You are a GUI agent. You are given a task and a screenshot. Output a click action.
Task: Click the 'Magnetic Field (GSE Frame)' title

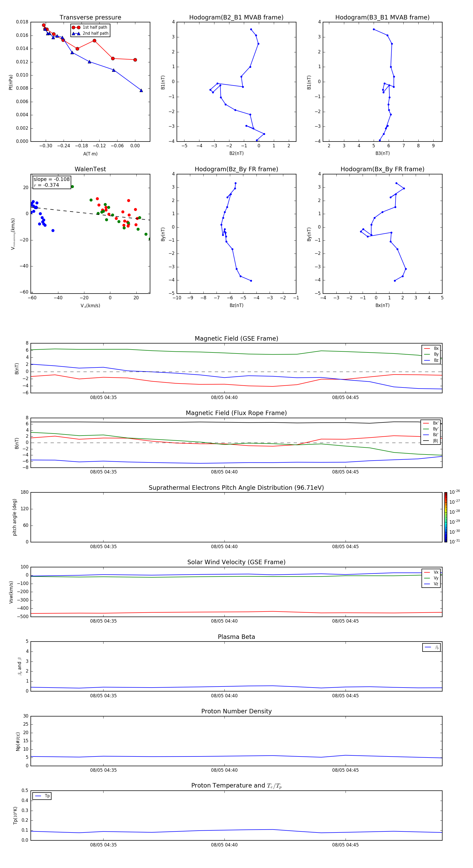click(236, 339)
